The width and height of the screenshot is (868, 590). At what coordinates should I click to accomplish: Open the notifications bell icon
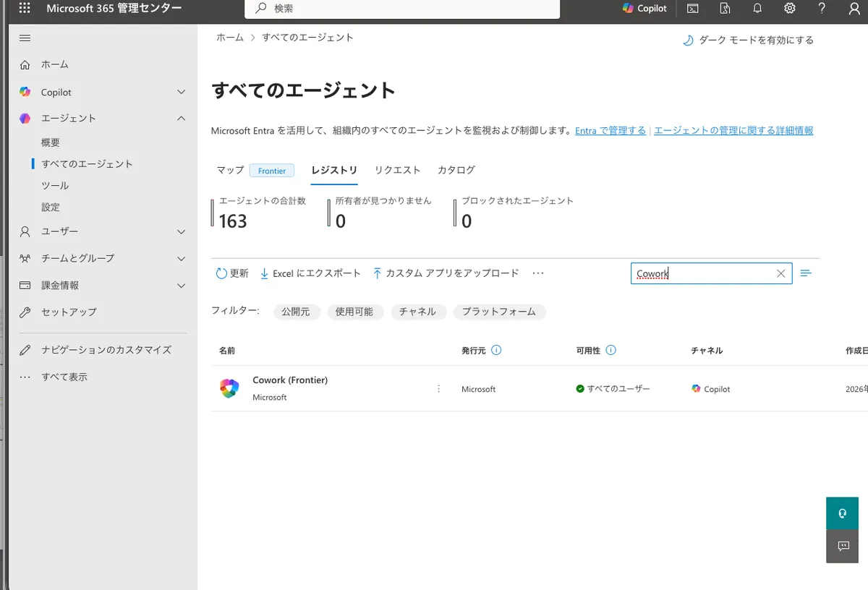[757, 9]
